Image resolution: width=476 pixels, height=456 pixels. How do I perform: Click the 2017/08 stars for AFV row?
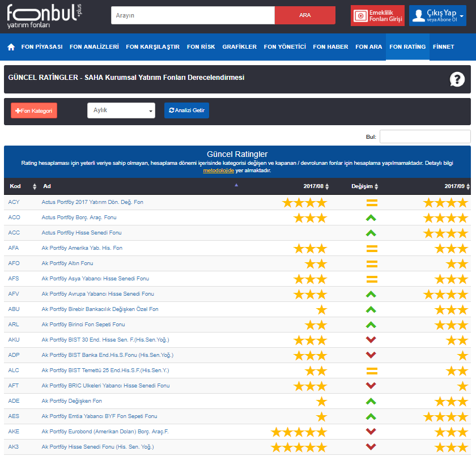(311, 295)
